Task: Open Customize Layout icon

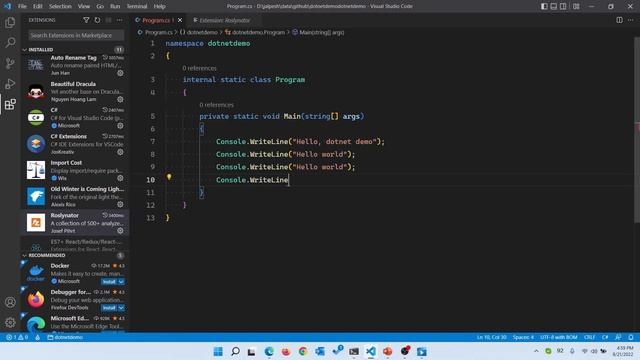Action: point(576,6)
